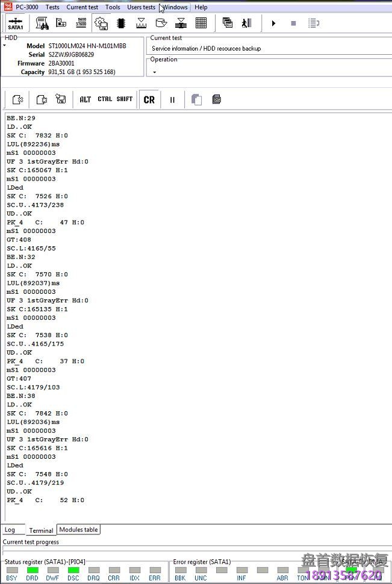Open the Users tests menu
The width and height of the screenshot is (392, 584).
141,7
